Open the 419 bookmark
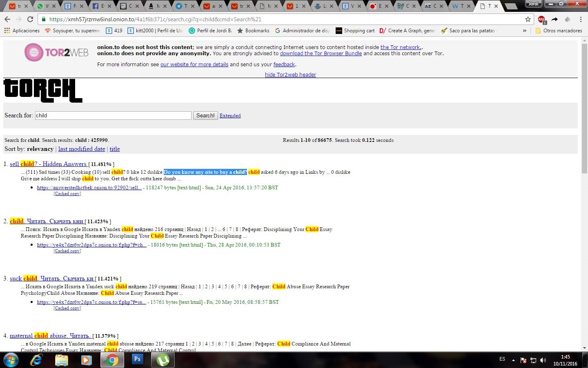This screenshot has height=368, width=588. (114, 31)
